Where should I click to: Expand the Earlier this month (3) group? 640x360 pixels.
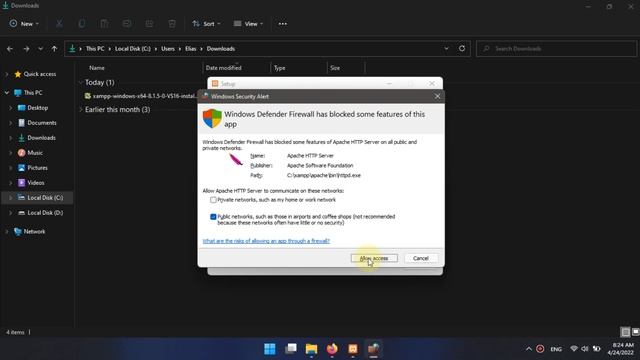(x=80, y=110)
